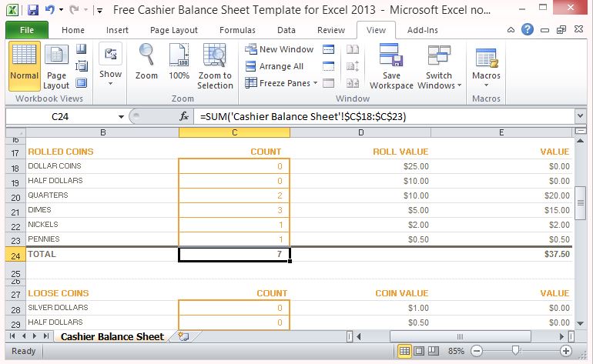Select the Cashier Balance Sheet tab
593x364 pixels.
tap(112, 336)
